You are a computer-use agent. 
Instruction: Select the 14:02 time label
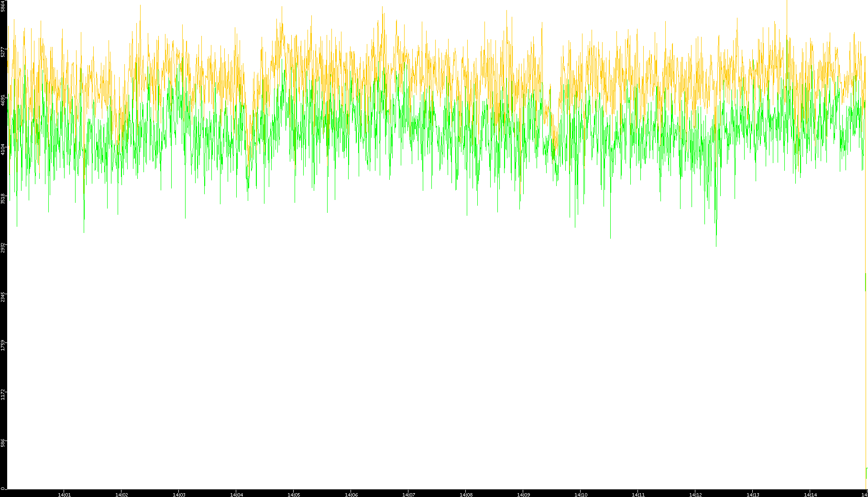point(121,495)
